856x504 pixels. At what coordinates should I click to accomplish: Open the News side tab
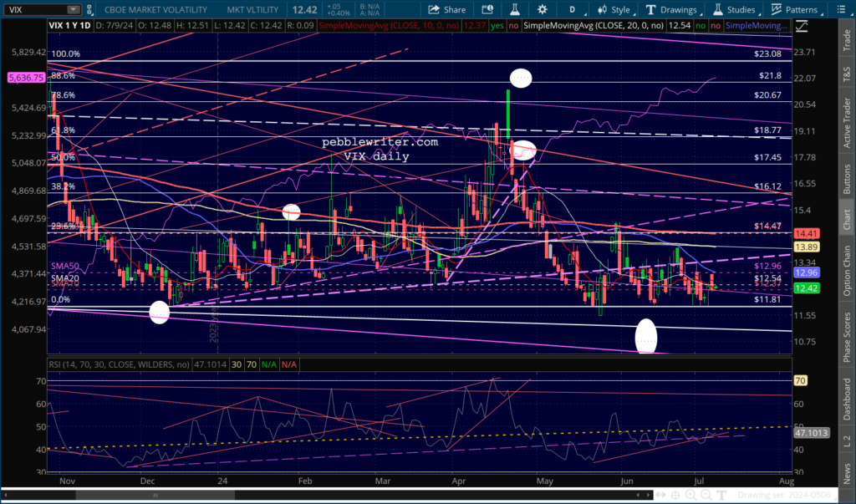(x=847, y=485)
